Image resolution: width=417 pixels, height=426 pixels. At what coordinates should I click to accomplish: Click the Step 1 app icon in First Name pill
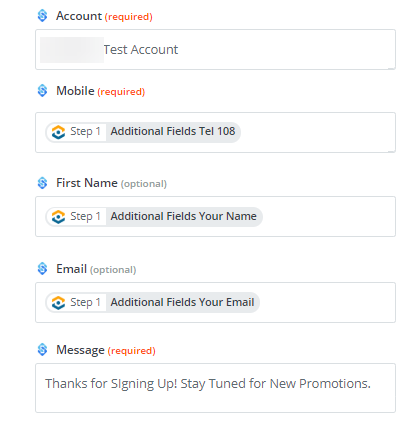58,217
